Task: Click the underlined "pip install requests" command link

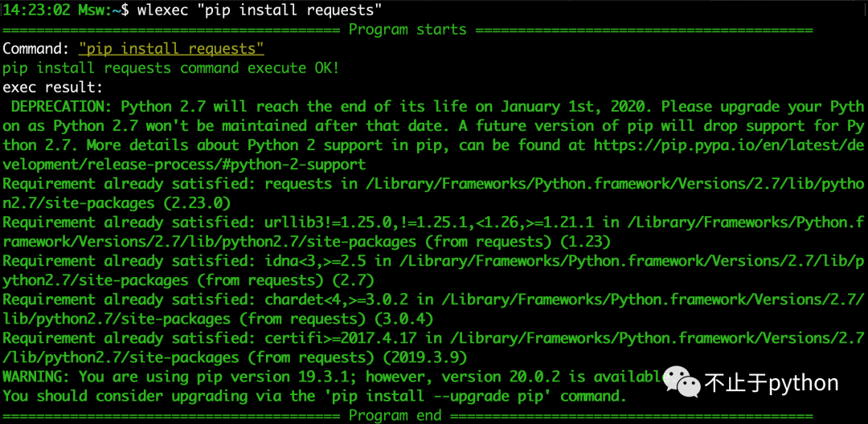Action: 171,49
